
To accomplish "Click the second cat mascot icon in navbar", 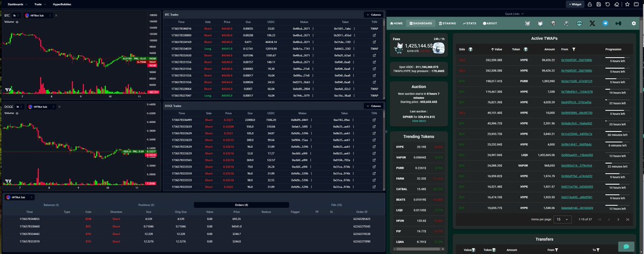I will point(540,24).
